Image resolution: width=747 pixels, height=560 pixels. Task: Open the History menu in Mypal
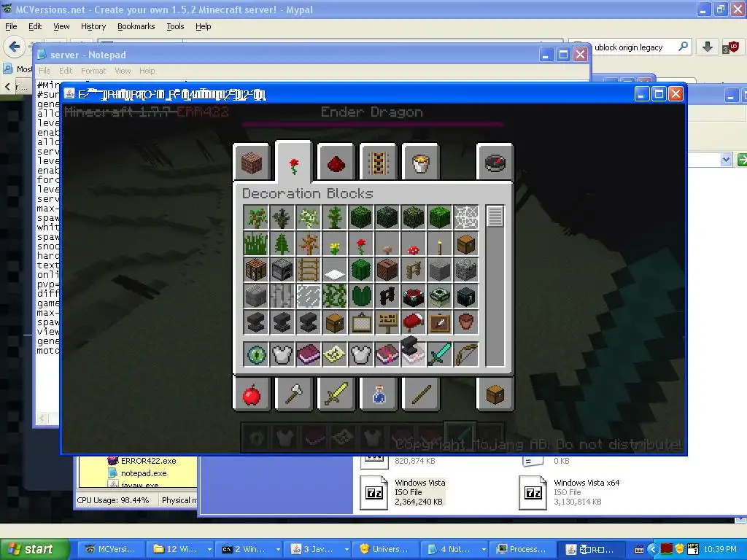coord(93,26)
